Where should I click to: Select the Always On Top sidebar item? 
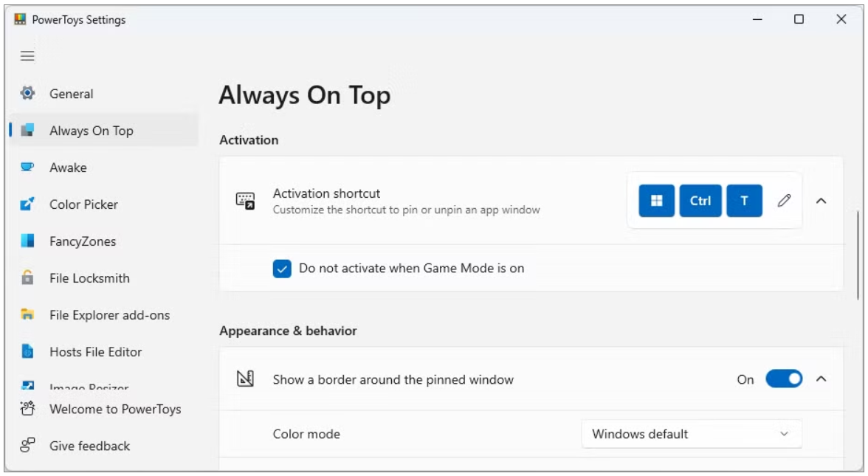92,131
